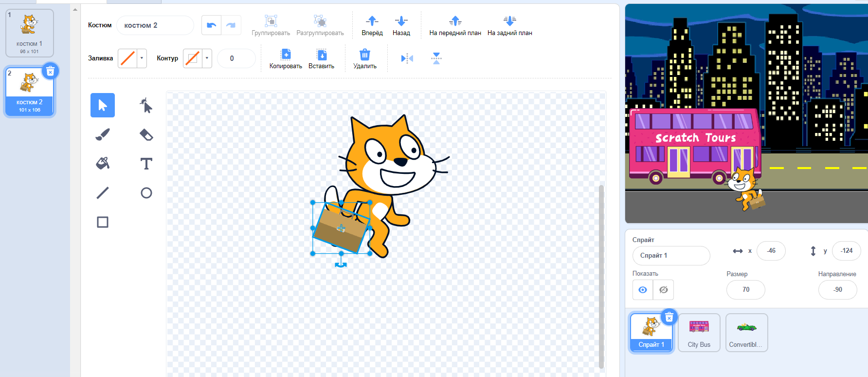Image resolution: width=868 pixels, height=377 pixels.
Task: Show the sprite with eye icon
Action: [643, 290]
